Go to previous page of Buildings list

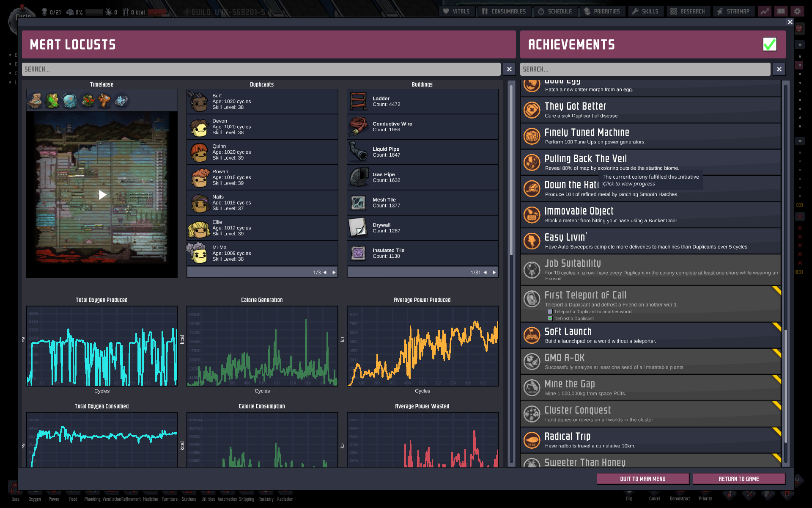pyautogui.click(x=485, y=273)
